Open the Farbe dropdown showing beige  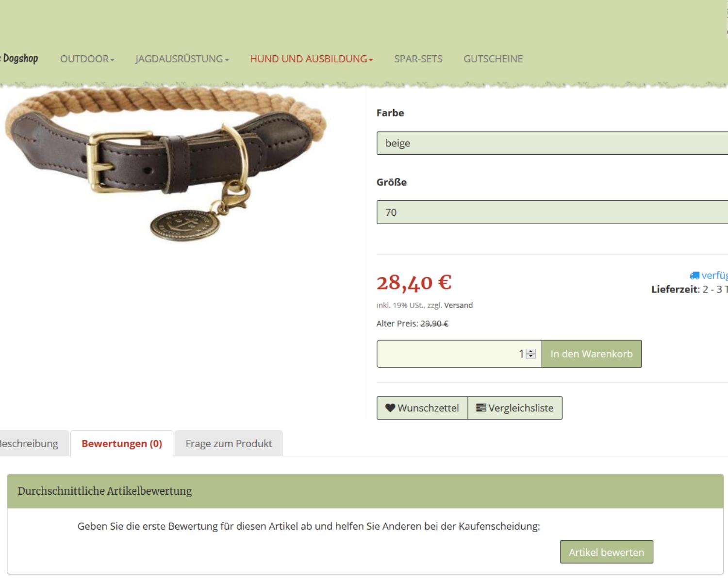click(x=552, y=143)
